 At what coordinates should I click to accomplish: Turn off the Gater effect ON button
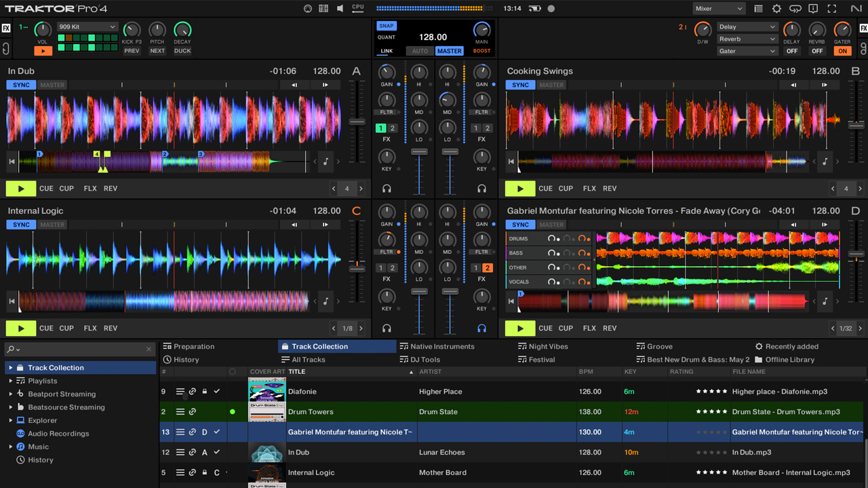click(x=842, y=51)
